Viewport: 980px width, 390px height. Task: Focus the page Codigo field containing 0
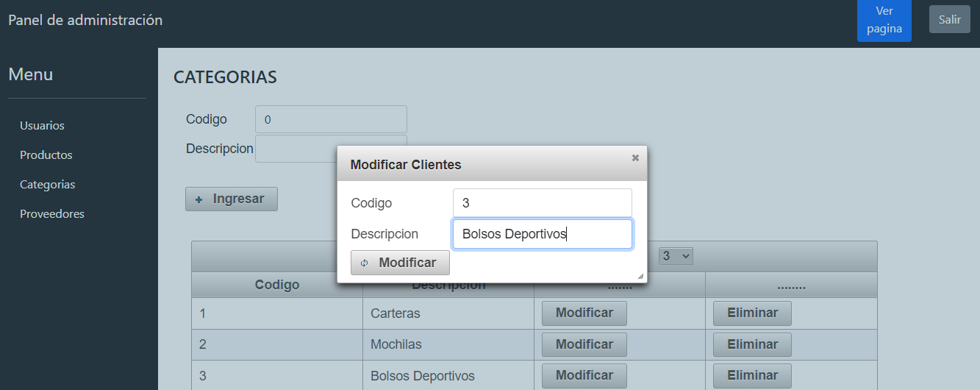[x=331, y=119]
